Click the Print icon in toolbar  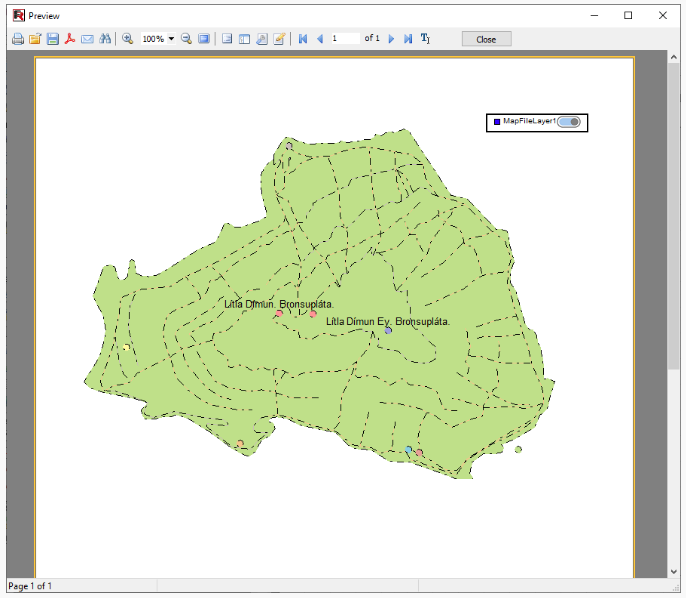pos(18,39)
